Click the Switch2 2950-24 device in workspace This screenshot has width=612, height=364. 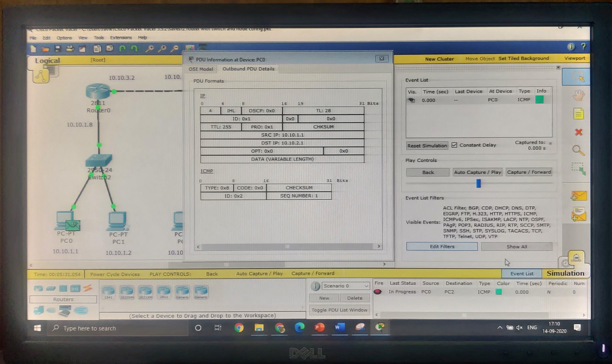click(99, 161)
